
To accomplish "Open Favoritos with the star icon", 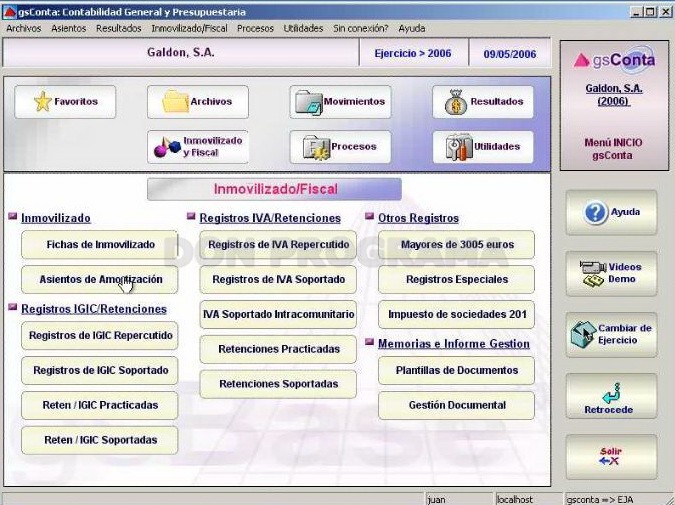I will point(65,102).
